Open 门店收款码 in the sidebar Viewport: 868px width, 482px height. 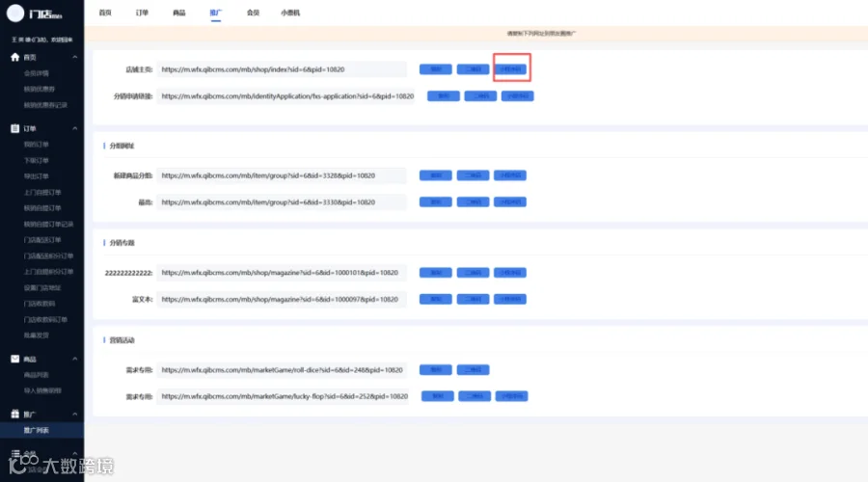[x=40, y=304]
